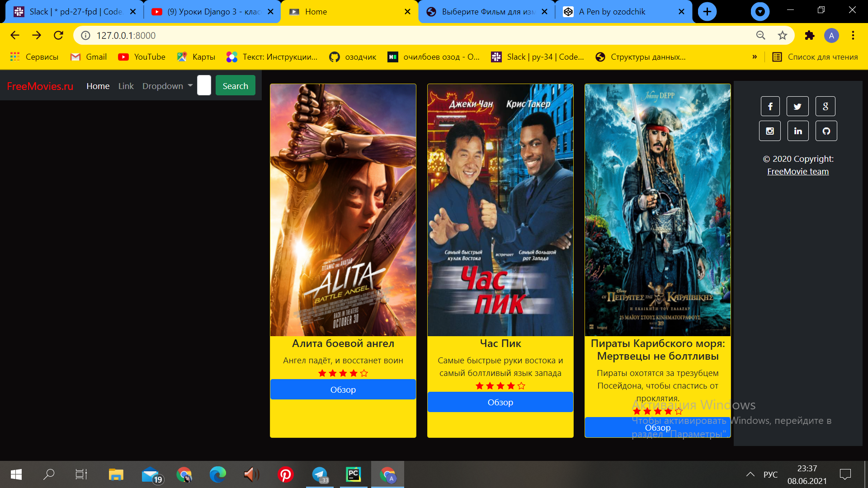Screen dimensions: 868x488
Task: Open Текст: Инструкции bookmark
Action: tap(272, 57)
